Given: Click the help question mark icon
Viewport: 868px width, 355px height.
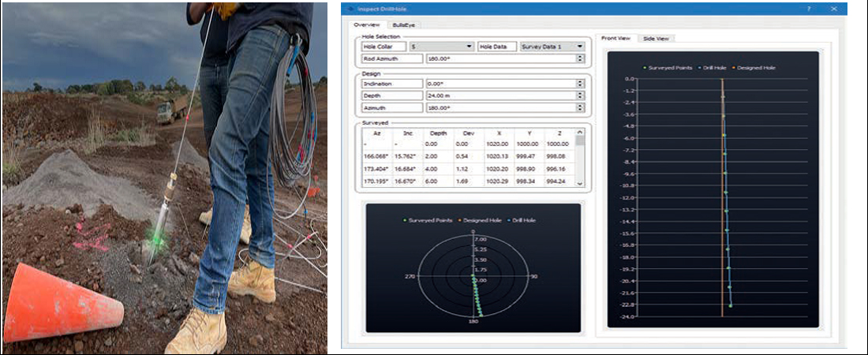Looking at the screenshot, I should point(808,9).
